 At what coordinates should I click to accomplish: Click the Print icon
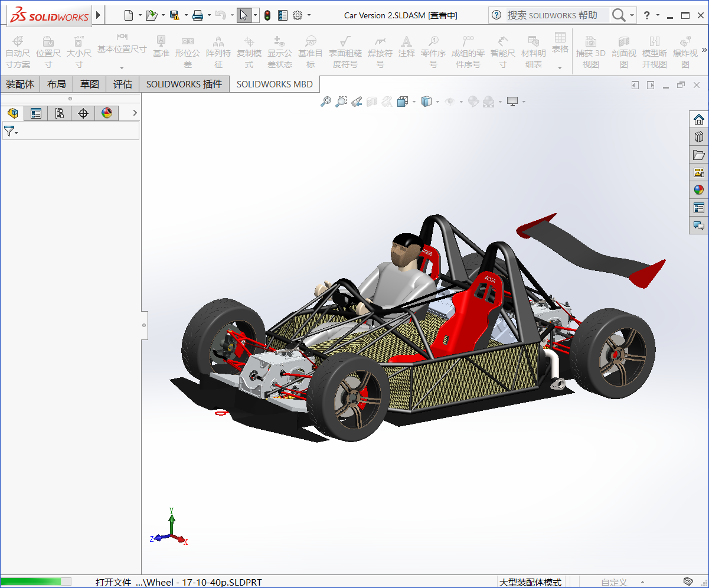(x=198, y=15)
